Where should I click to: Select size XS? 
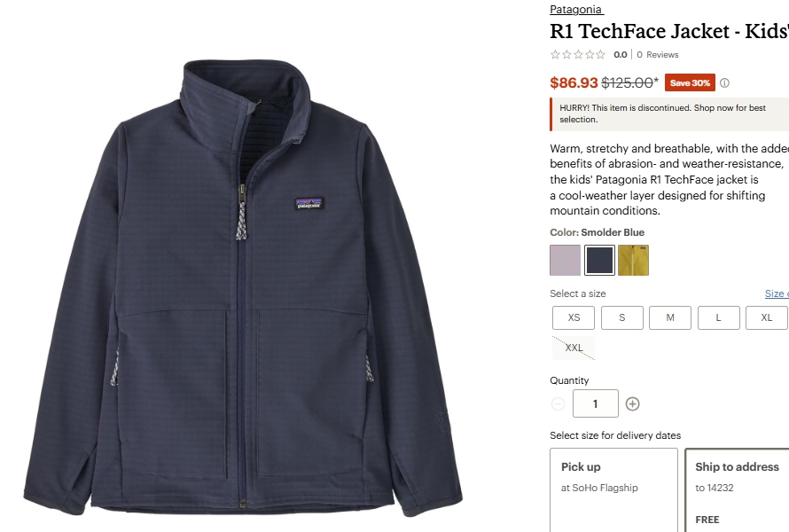pyautogui.click(x=574, y=317)
